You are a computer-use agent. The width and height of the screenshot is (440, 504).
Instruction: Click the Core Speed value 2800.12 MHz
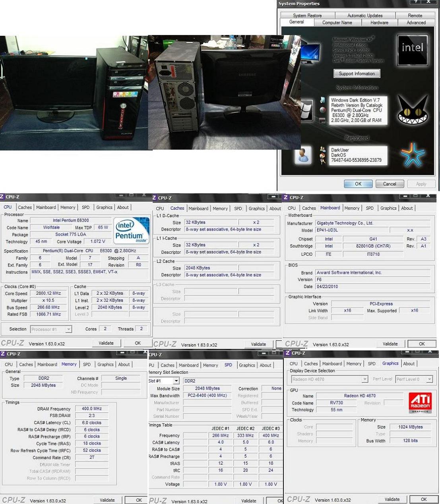(x=48, y=294)
